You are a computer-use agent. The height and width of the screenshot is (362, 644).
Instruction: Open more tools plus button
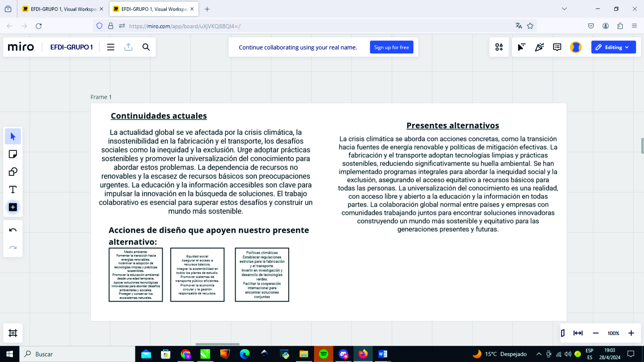[13, 207]
